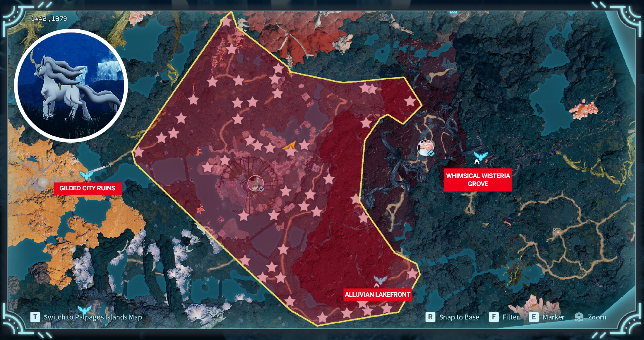
Task: Select fast travel eagle above Alluvian Lakefront label
Action: pos(380,281)
